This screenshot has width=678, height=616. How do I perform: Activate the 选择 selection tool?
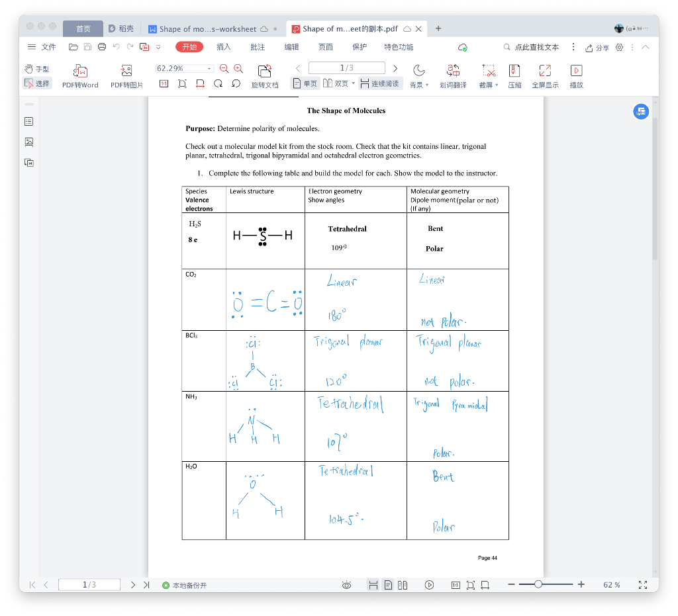pyautogui.click(x=37, y=83)
